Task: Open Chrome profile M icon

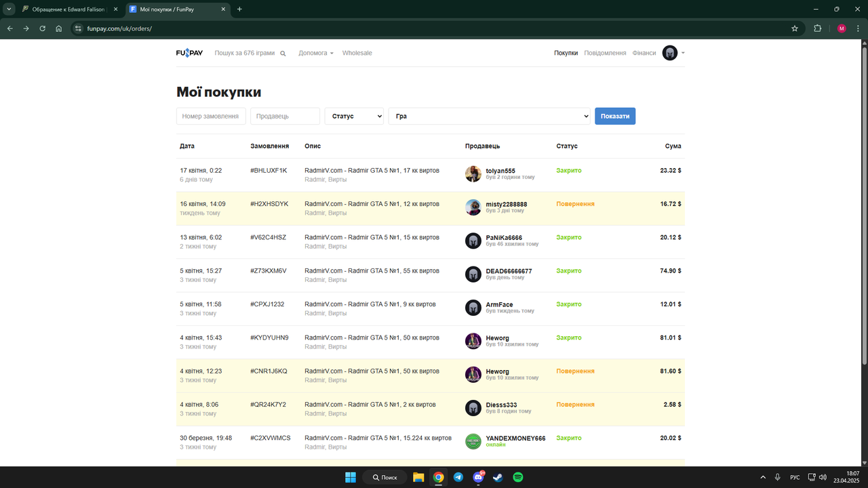Action: 842,28
